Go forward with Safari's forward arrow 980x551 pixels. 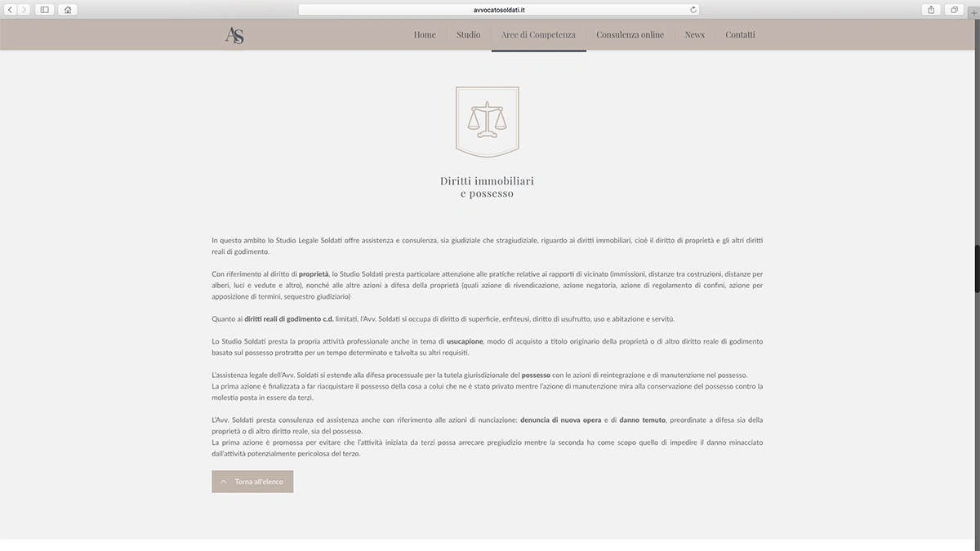pyautogui.click(x=24, y=10)
